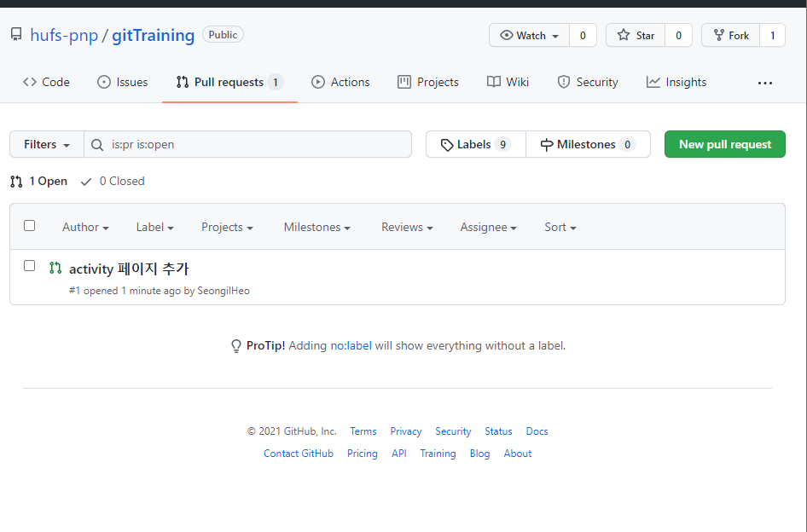Click the New pull request button
Image resolution: width=807 pixels, height=532 pixels.
(x=724, y=144)
